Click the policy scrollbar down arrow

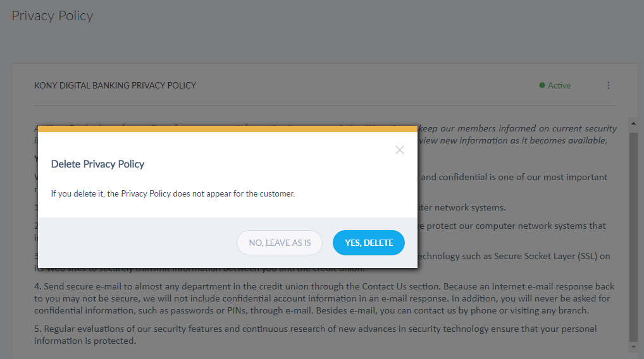633,346
